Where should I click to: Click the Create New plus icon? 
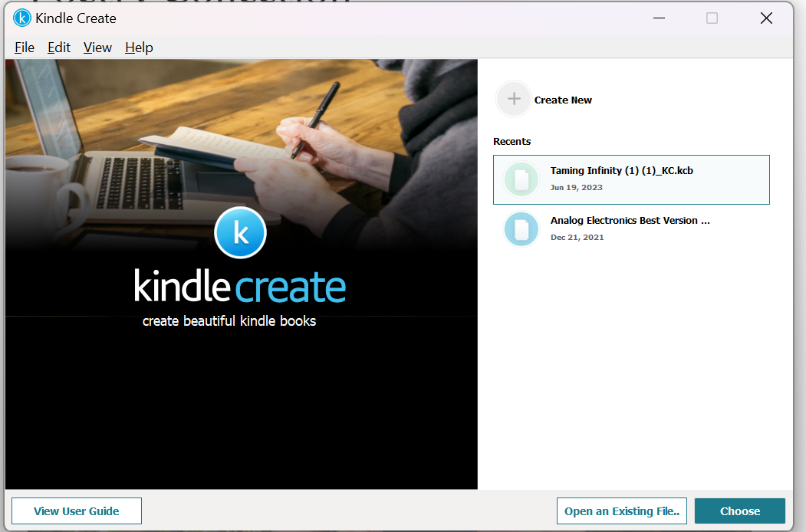pos(514,99)
